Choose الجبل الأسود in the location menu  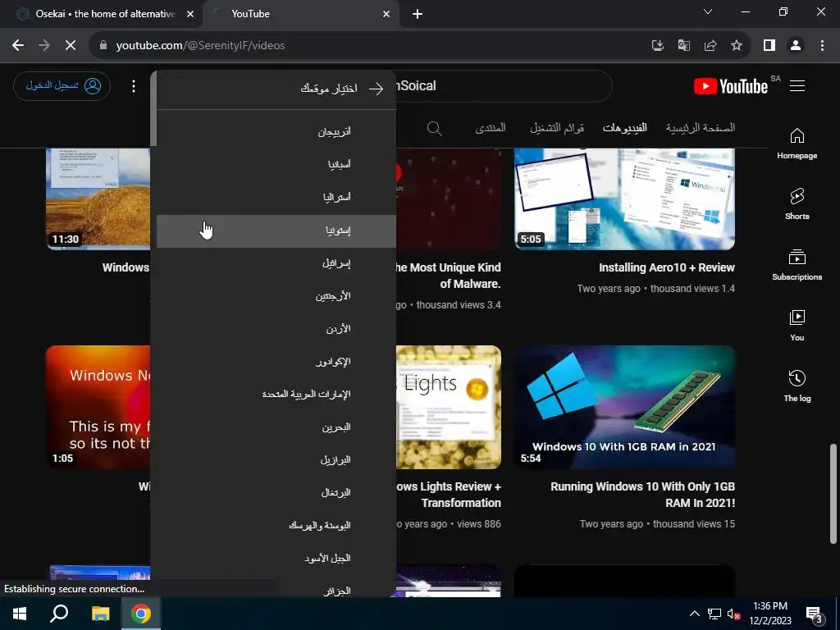pos(276,559)
